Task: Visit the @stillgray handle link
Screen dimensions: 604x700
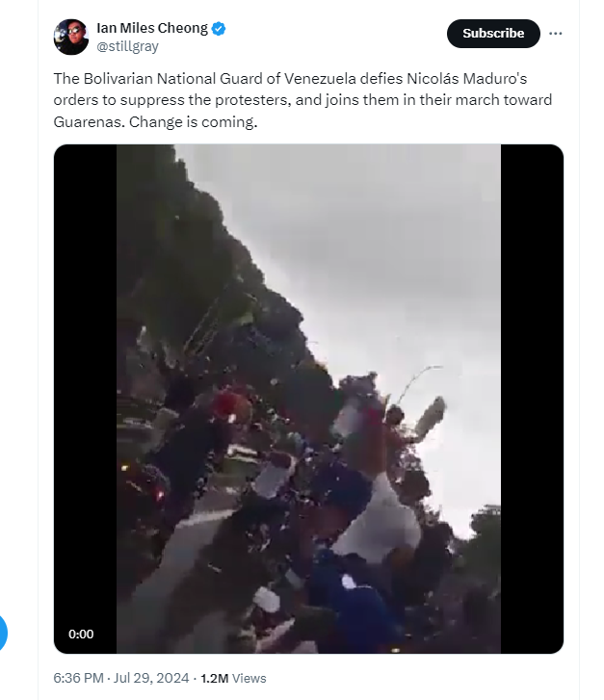Action: point(127,46)
